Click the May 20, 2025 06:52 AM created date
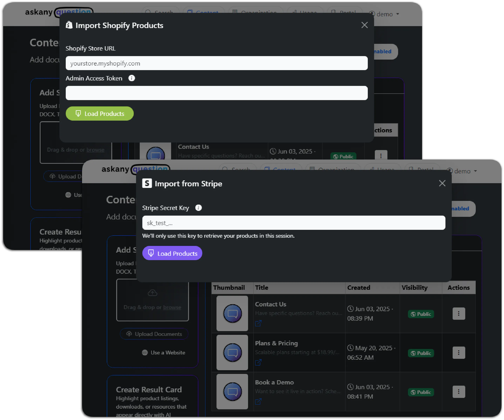The width and height of the screenshot is (504, 420). pos(371,353)
